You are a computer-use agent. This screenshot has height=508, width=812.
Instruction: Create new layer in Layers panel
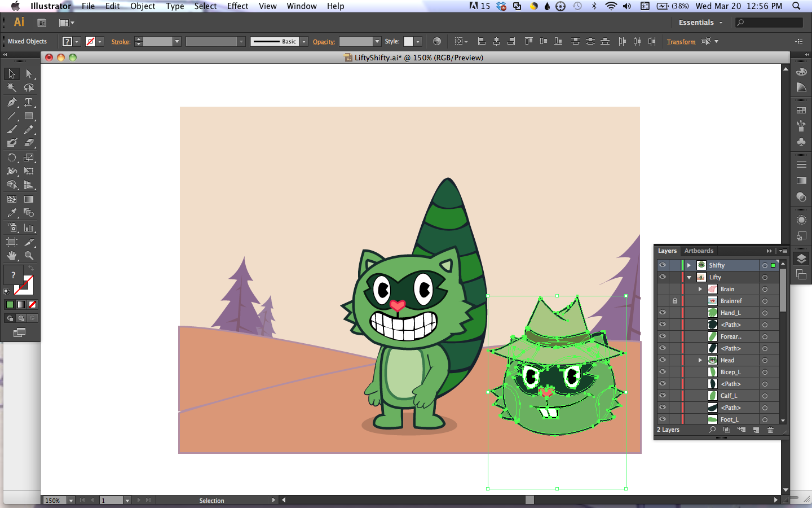(756, 430)
